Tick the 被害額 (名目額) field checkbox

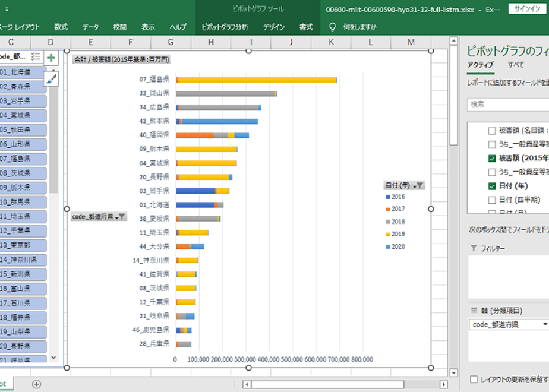coord(491,131)
